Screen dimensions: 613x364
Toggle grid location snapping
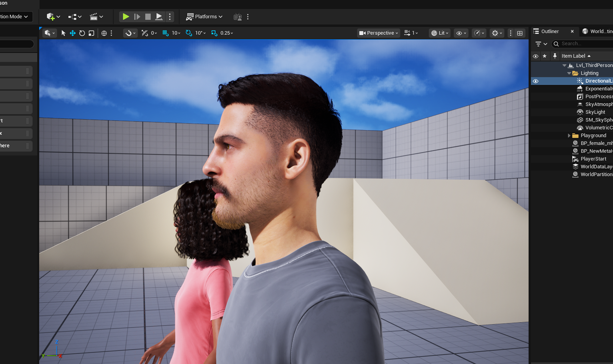[x=166, y=33]
